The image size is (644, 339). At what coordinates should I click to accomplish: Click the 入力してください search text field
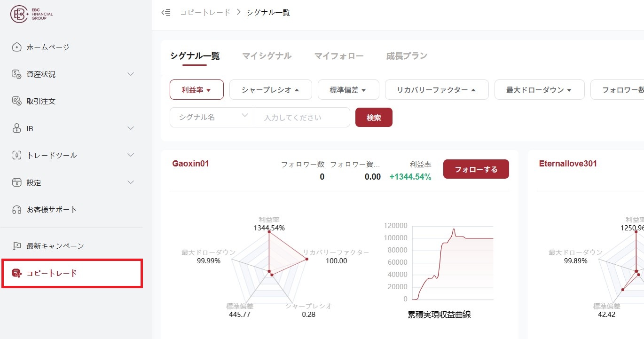[302, 118]
